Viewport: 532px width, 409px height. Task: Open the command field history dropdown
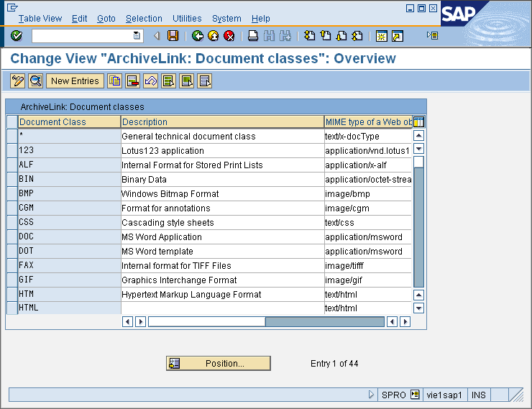pyautogui.click(x=137, y=36)
